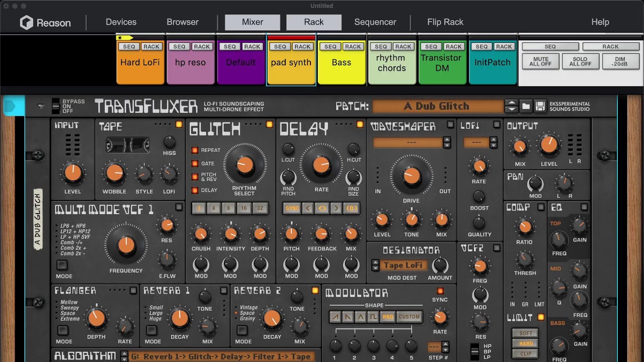Select the Bass mixer channel
Screen dimensions: 644x362
[x=342, y=62]
